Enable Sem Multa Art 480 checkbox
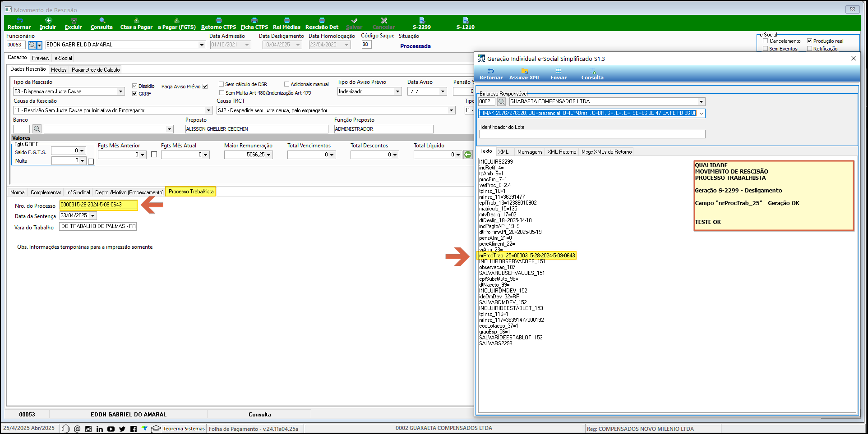Viewport: 868px width, 434px height. click(x=222, y=93)
